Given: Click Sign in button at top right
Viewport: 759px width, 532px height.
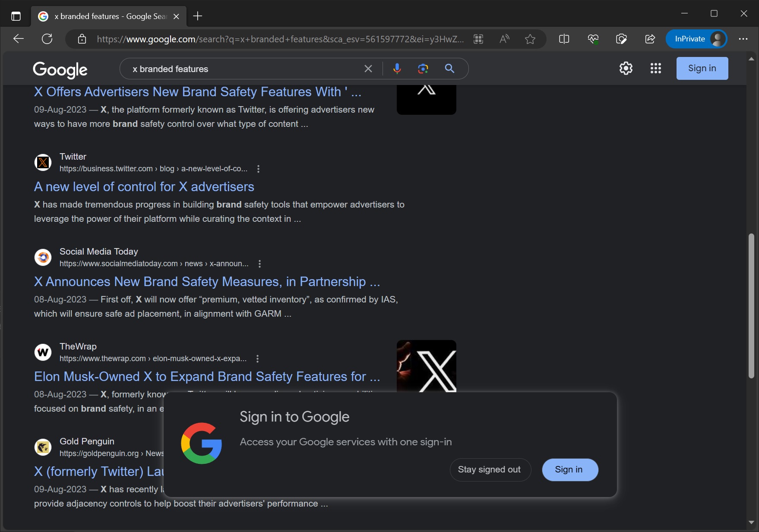Looking at the screenshot, I should [702, 68].
